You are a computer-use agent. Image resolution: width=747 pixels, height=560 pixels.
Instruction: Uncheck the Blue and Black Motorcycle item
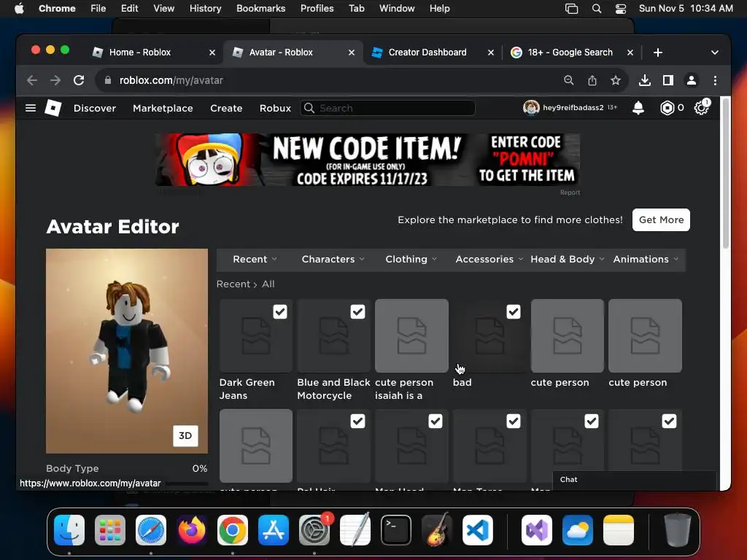coord(357,312)
